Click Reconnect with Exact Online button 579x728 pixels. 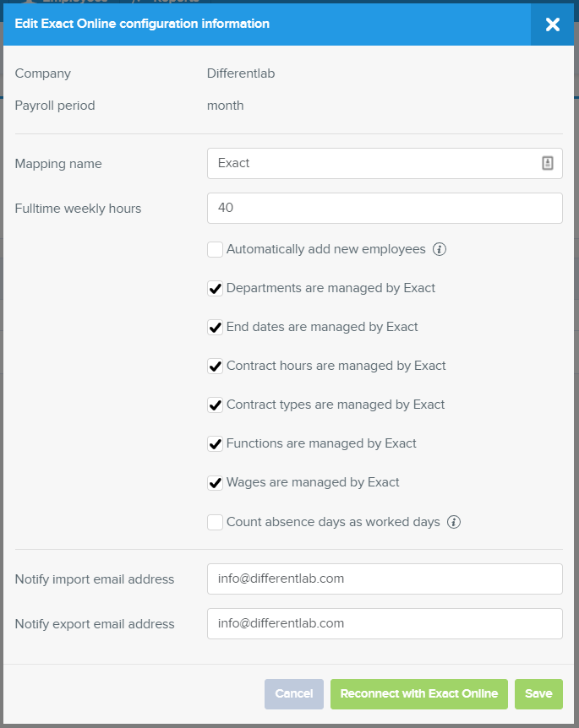coord(418,694)
